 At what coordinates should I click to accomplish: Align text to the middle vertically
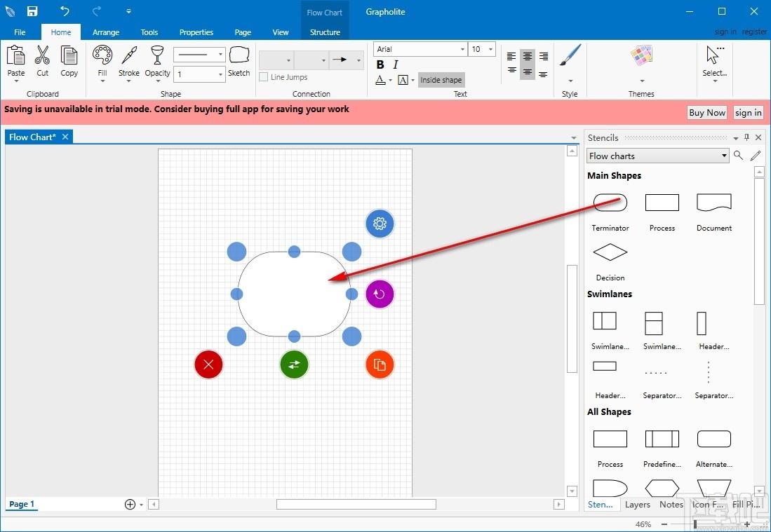pos(527,72)
